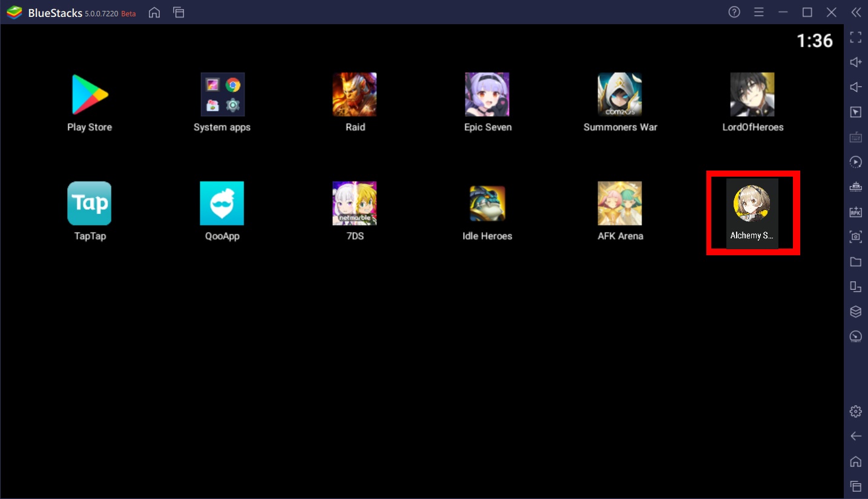868x499 pixels.
Task: Click the Install APK icon
Action: pyautogui.click(x=855, y=212)
